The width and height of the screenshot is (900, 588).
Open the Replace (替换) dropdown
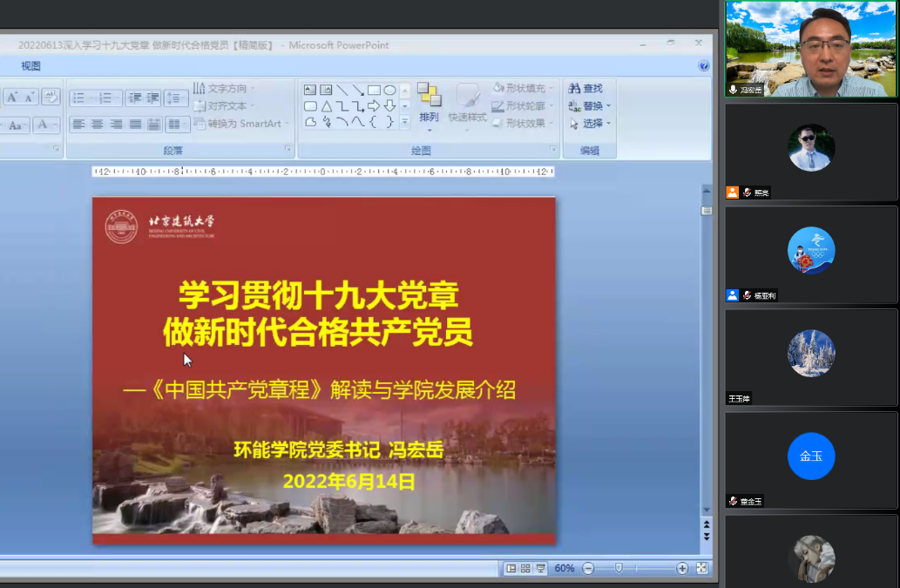tap(591, 106)
